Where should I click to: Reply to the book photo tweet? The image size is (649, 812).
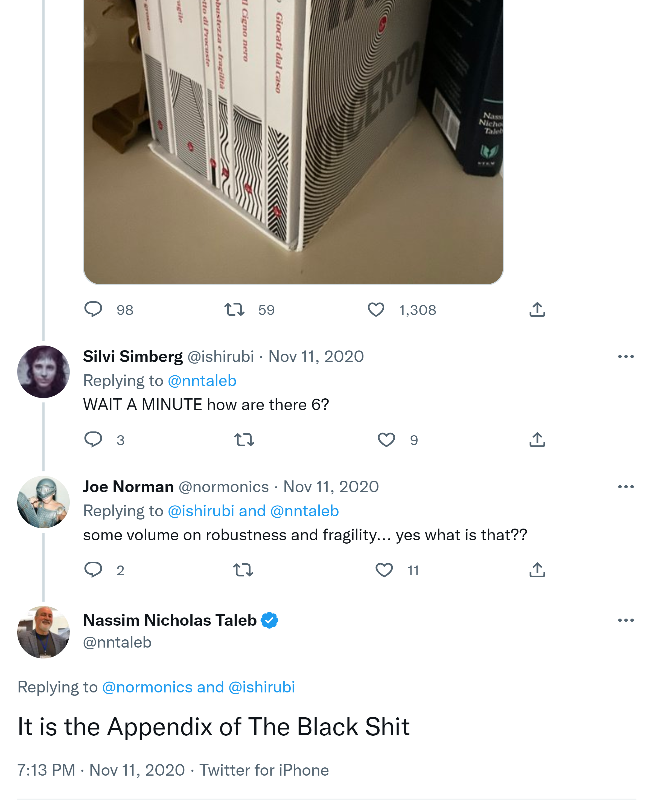[x=93, y=309]
